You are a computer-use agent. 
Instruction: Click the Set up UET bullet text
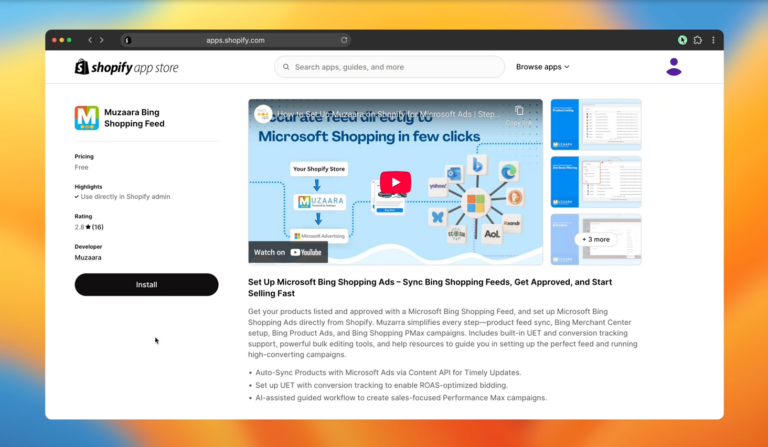click(x=382, y=385)
